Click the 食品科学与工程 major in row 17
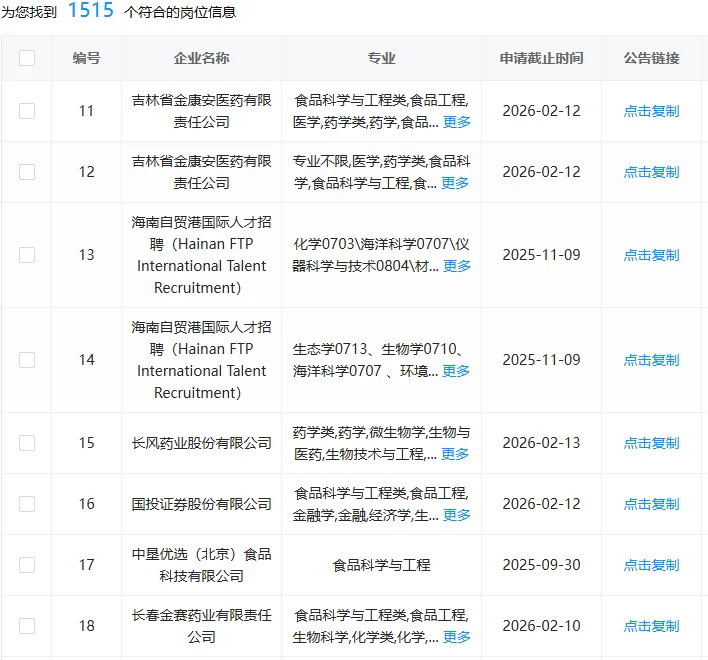Image resolution: width=708 pixels, height=660 pixels. pos(382,565)
